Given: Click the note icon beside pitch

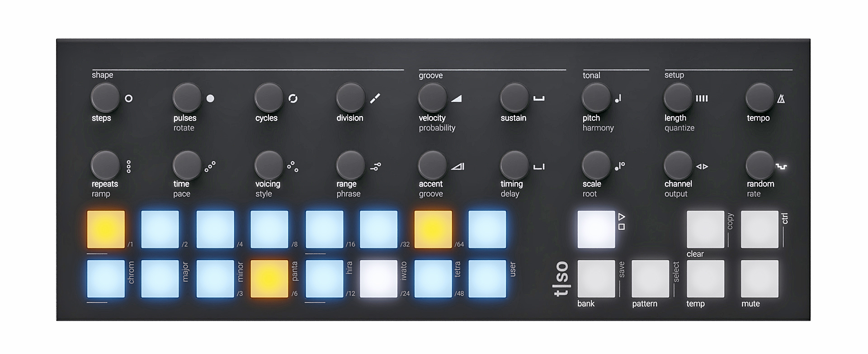Looking at the screenshot, I should point(618,98).
